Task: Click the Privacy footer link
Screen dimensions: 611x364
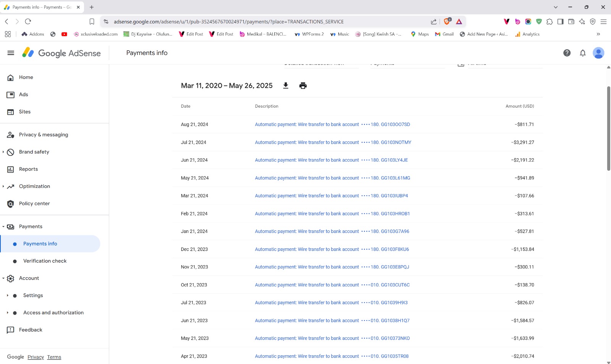Action: click(36, 357)
